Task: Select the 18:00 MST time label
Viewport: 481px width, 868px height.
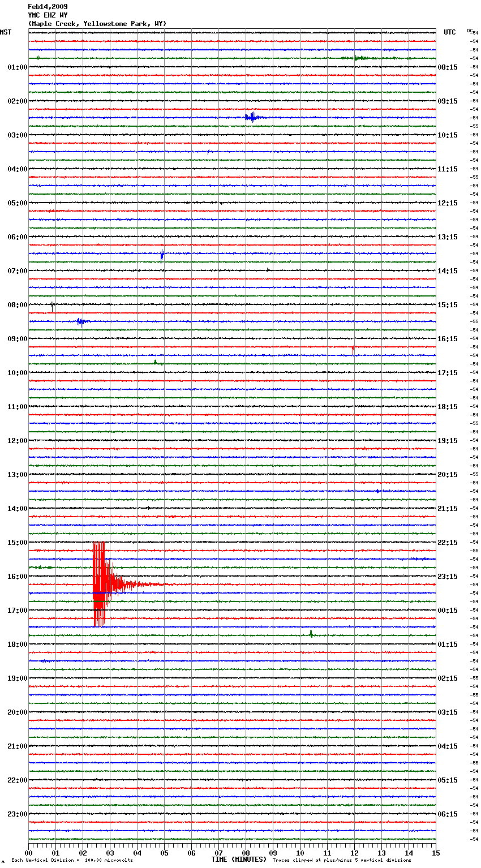Action: click(18, 644)
